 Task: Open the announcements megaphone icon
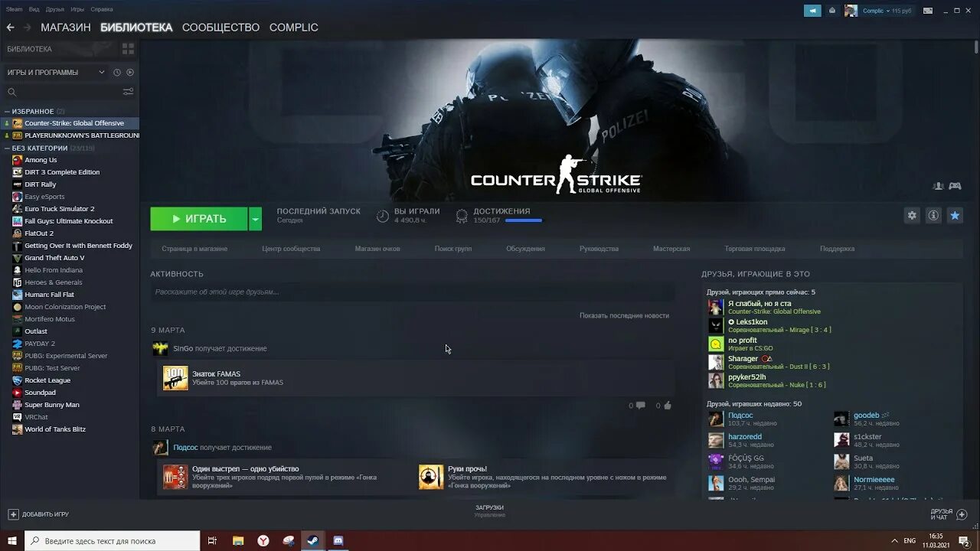pyautogui.click(x=812, y=11)
